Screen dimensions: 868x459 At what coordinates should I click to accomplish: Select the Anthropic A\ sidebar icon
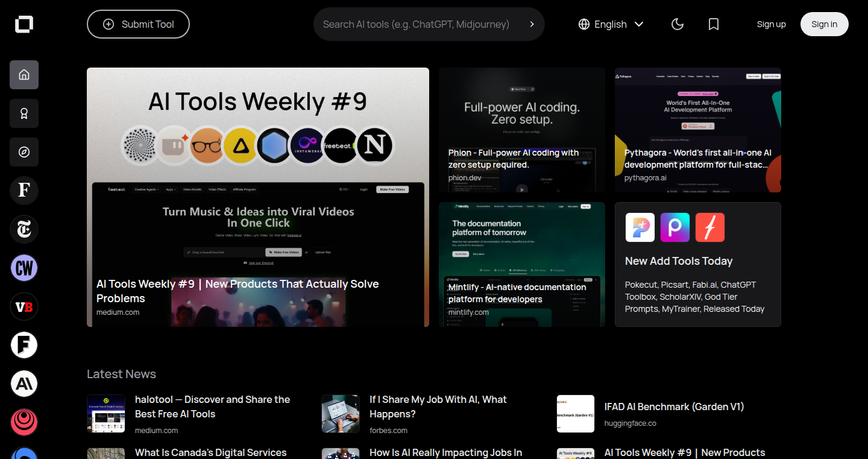tap(24, 384)
